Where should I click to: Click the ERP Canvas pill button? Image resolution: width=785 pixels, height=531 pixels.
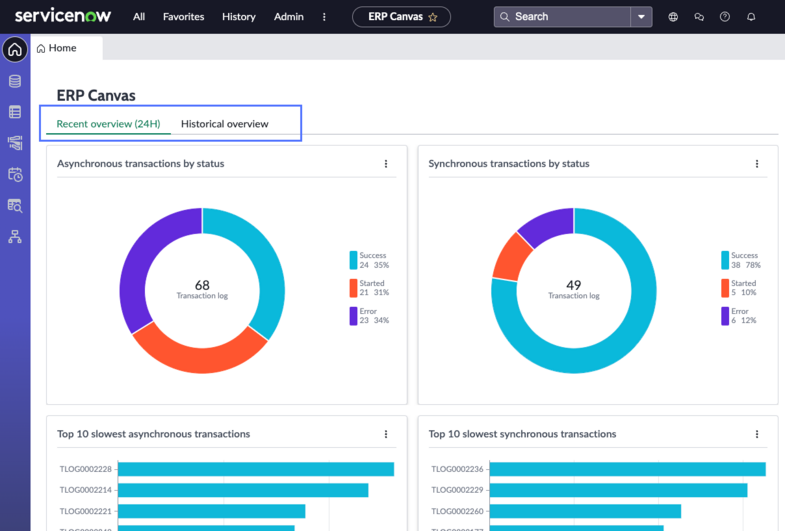pyautogui.click(x=401, y=17)
